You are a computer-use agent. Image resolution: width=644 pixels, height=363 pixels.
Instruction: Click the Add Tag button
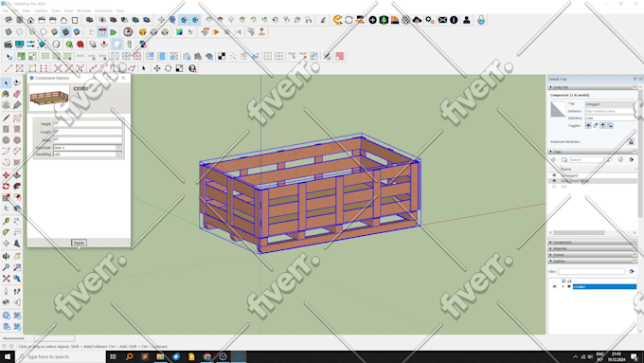tap(553, 160)
